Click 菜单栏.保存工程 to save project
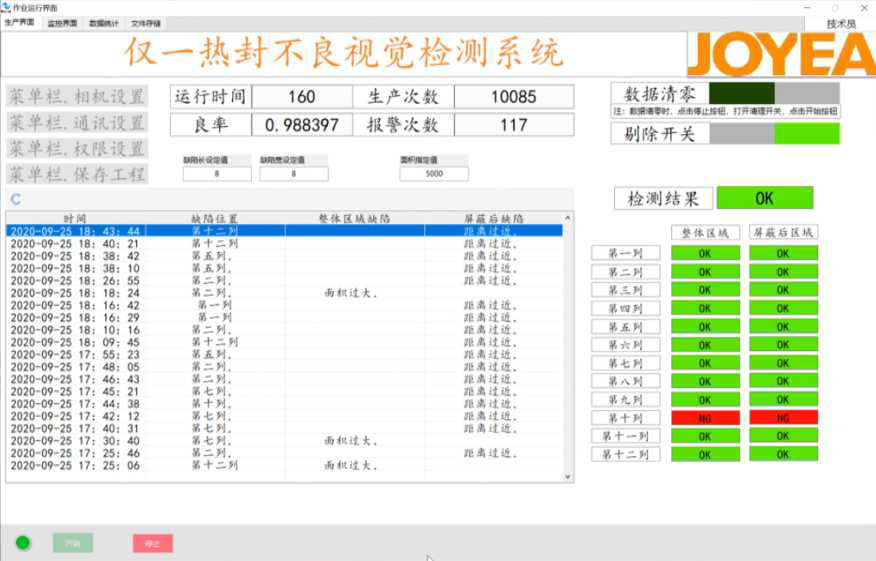The width and height of the screenshot is (876, 561). point(77,174)
